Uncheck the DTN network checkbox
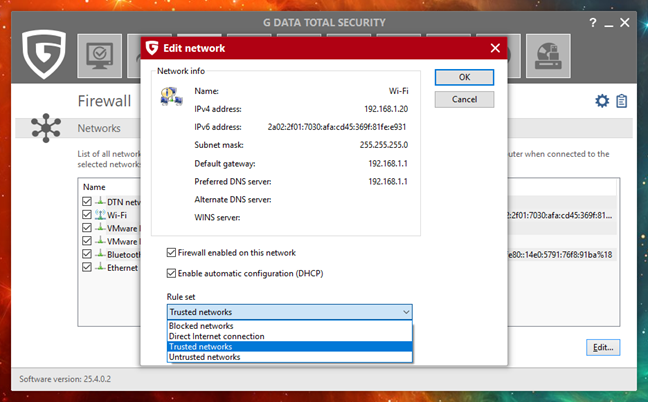648x402 pixels. pos(87,201)
